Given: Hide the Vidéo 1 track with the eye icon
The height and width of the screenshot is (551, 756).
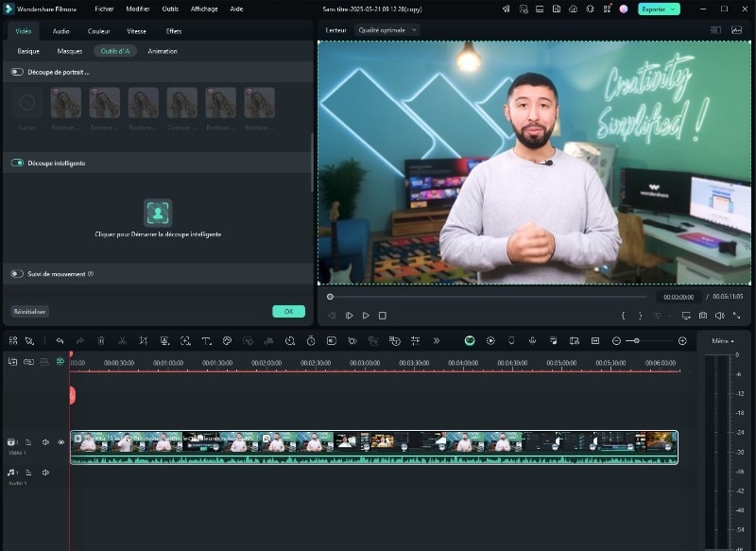Looking at the screenshot, I should [61, 442].
